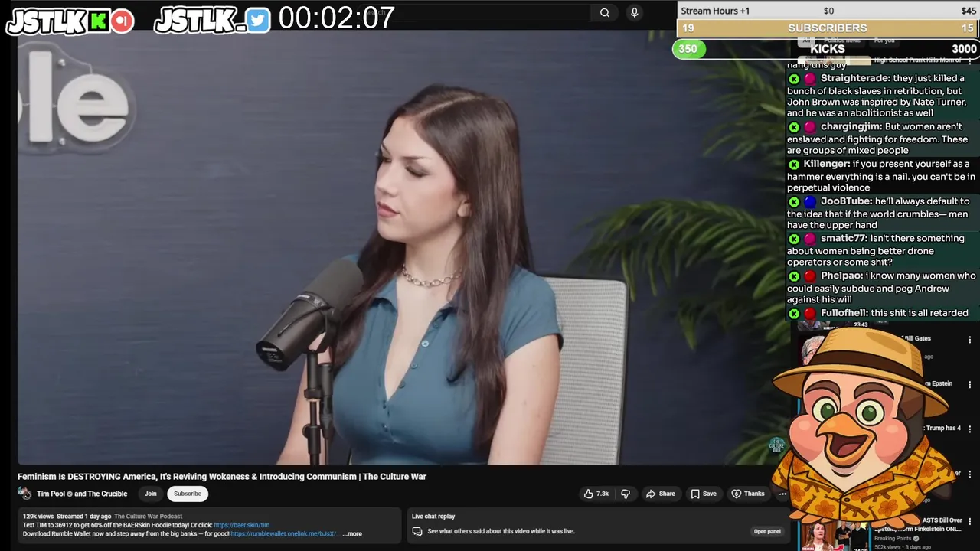Open options menu for the 'Bill Gates' video
Image resolution: width=980 pixels, height=551 pixels.
click(969, 340)
